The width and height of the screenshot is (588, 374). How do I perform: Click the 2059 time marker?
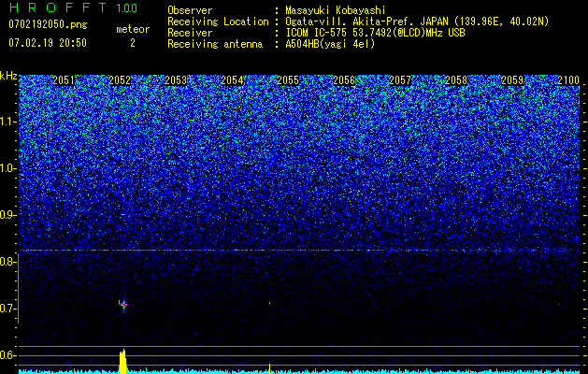[x=512, y=80]
